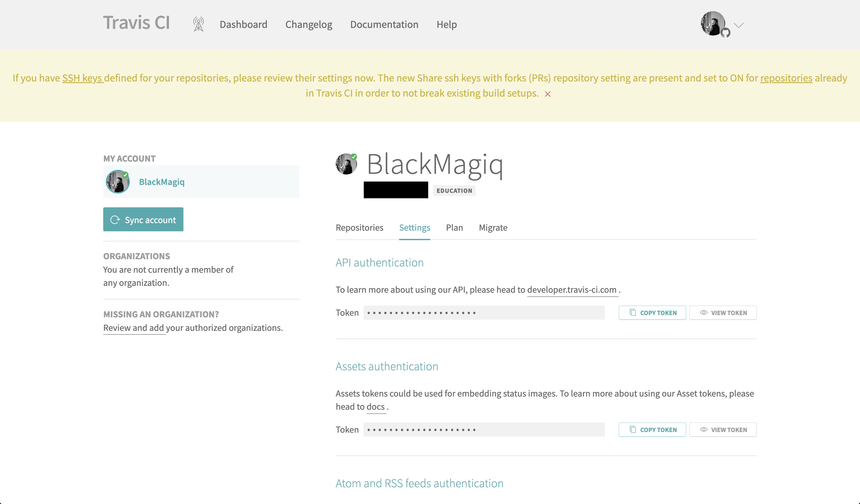The height and width of the screenshot is (504, 860).
Task: Switch to the Plan tab
Action: point(454,227)
